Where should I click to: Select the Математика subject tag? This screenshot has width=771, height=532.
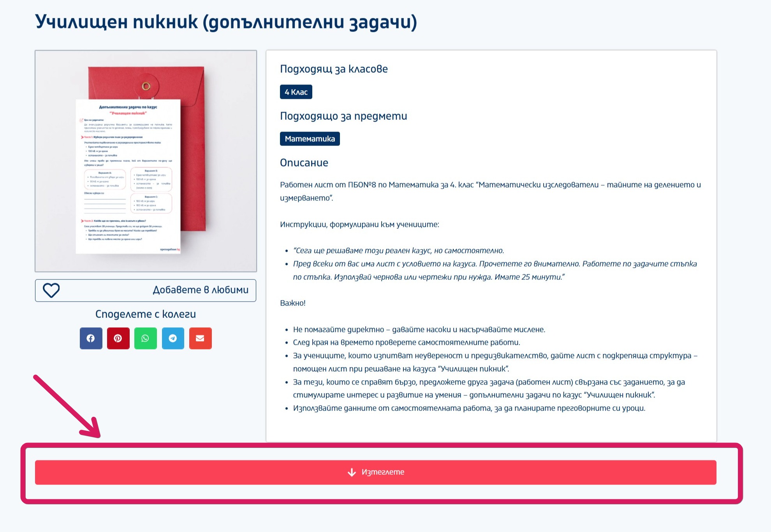pyautogui.click(x=310, y=139)
